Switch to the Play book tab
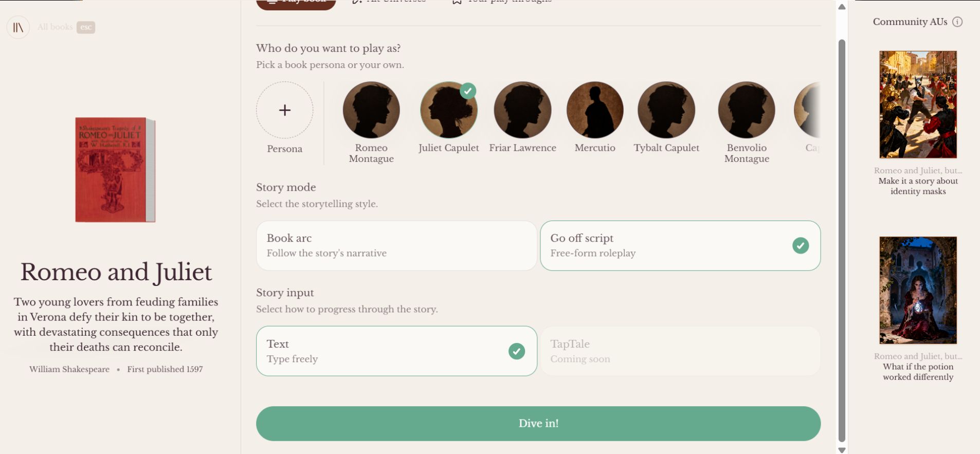 296,1
